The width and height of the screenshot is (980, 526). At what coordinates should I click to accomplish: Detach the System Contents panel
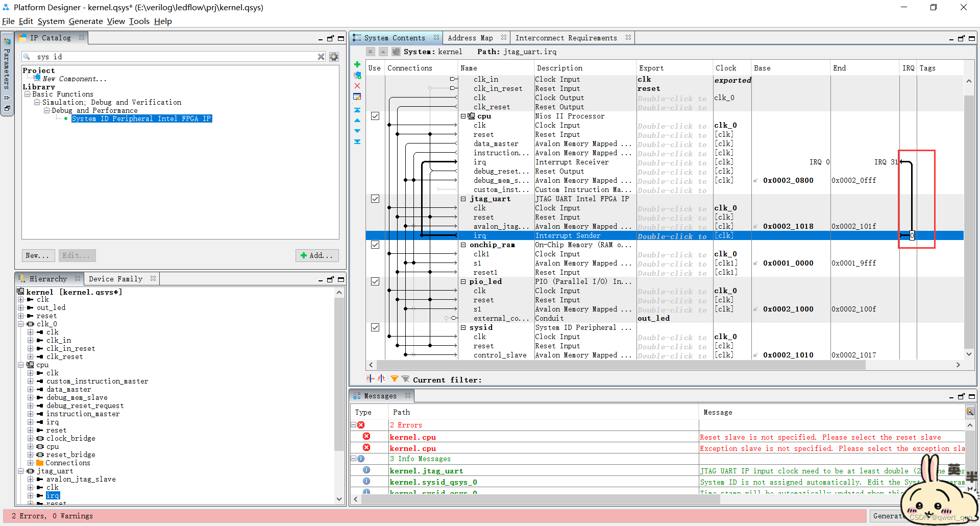[961, 38]
